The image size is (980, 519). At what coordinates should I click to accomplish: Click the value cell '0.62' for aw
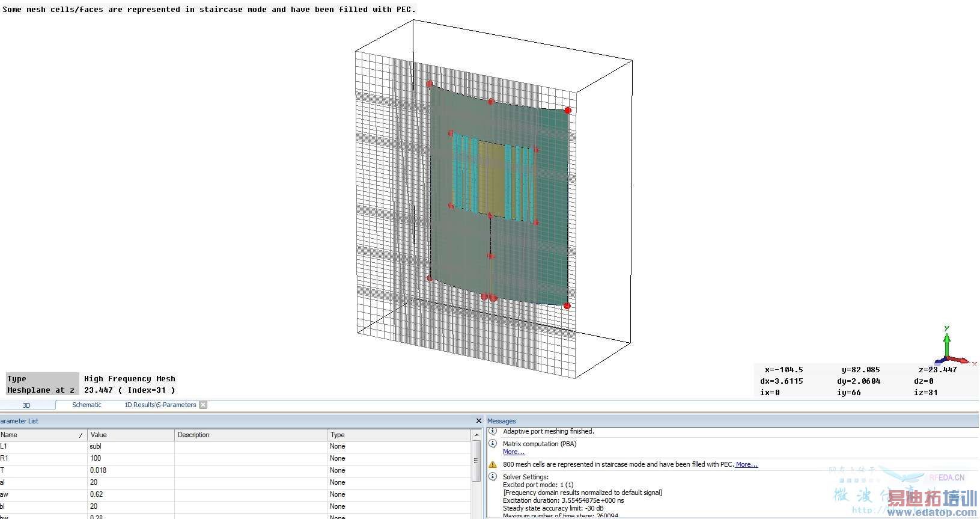131,494
